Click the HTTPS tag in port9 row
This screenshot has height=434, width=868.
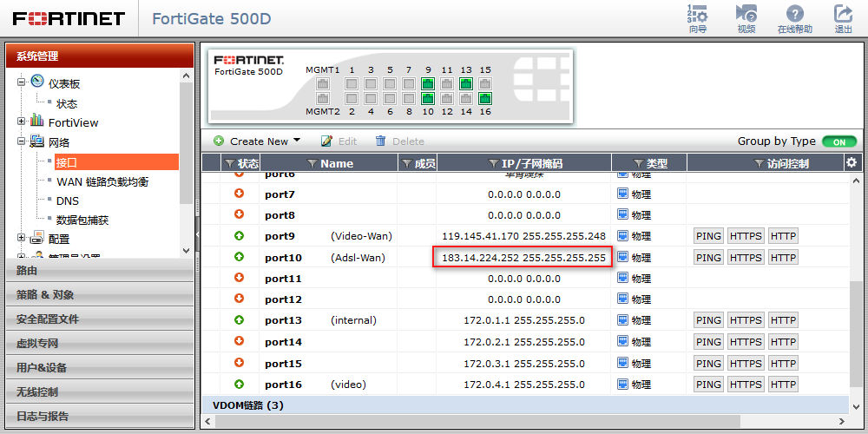coord(746,236)
